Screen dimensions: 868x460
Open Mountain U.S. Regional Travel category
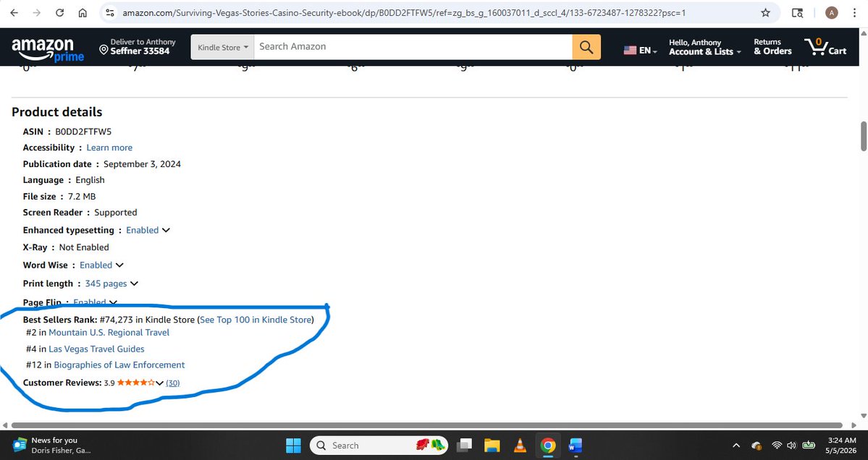coord(109,332)
